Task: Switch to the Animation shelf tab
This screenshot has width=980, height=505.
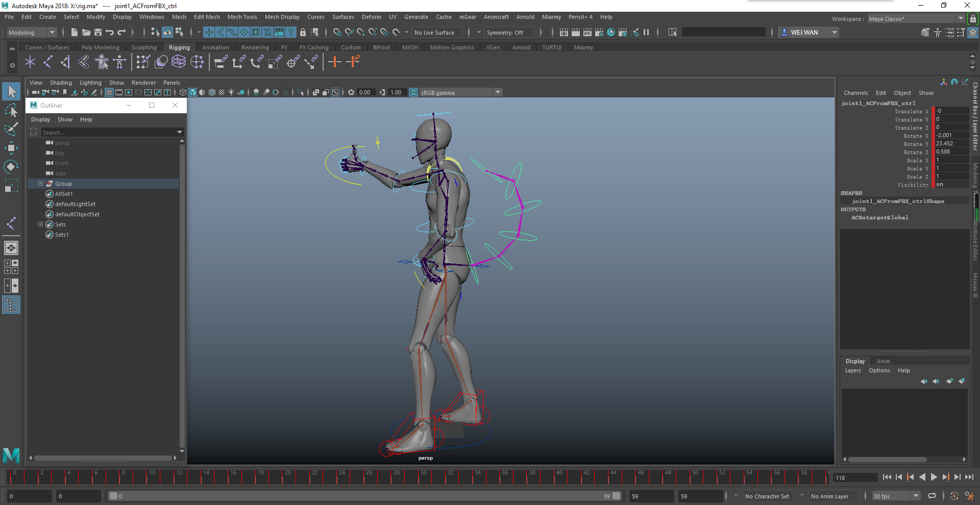Action: coord(215,47)
